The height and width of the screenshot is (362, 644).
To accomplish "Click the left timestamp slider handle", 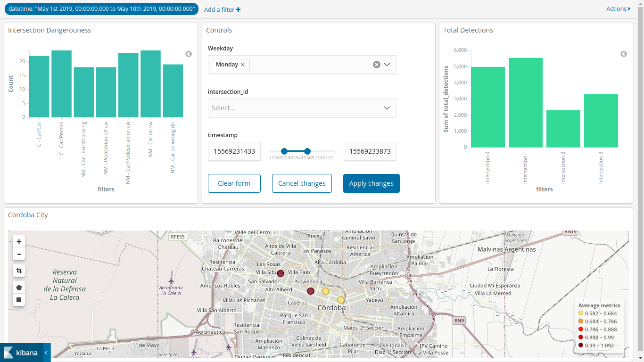I will (x=284, y=151).
